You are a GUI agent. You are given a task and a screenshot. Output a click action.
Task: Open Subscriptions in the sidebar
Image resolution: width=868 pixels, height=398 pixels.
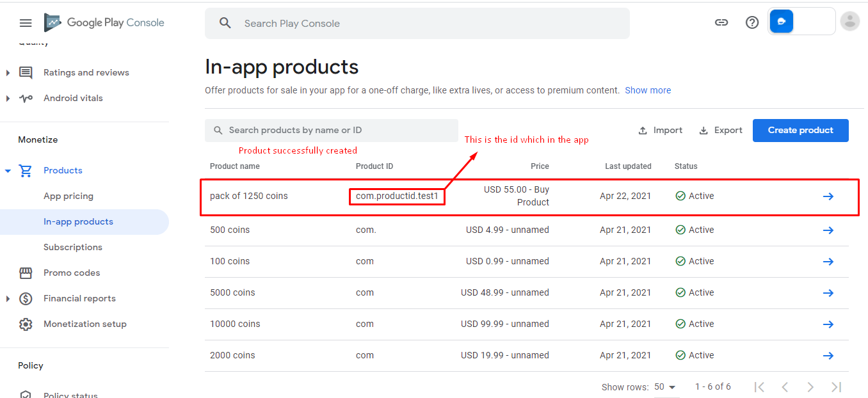point(73,247)
